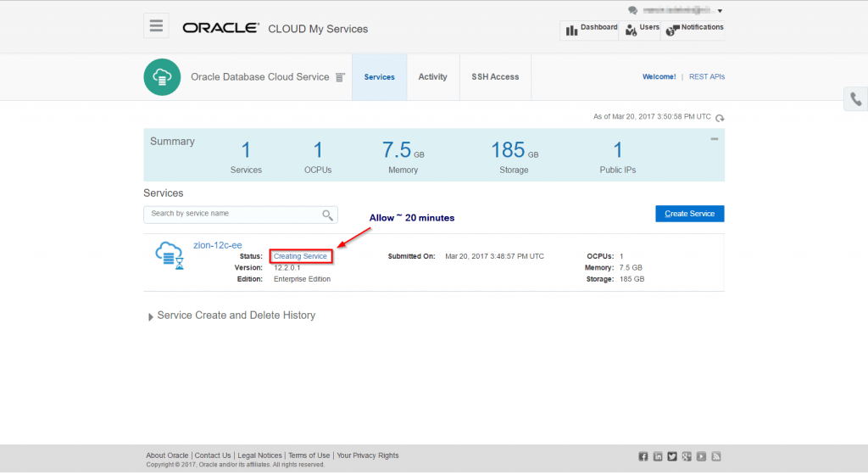Click the YouTube footer icon
The width and height of the screenshot is (868, 475).
(x=701, y=456)
